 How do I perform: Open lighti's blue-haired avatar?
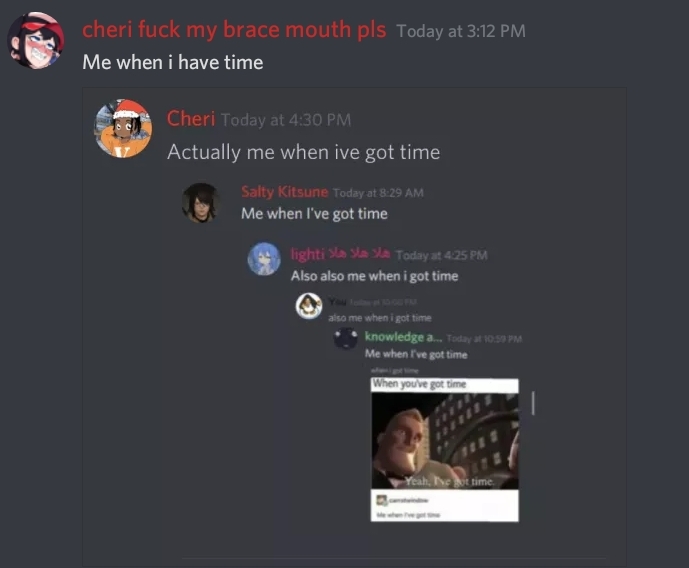pyautogui.click(x=264, y=259)
